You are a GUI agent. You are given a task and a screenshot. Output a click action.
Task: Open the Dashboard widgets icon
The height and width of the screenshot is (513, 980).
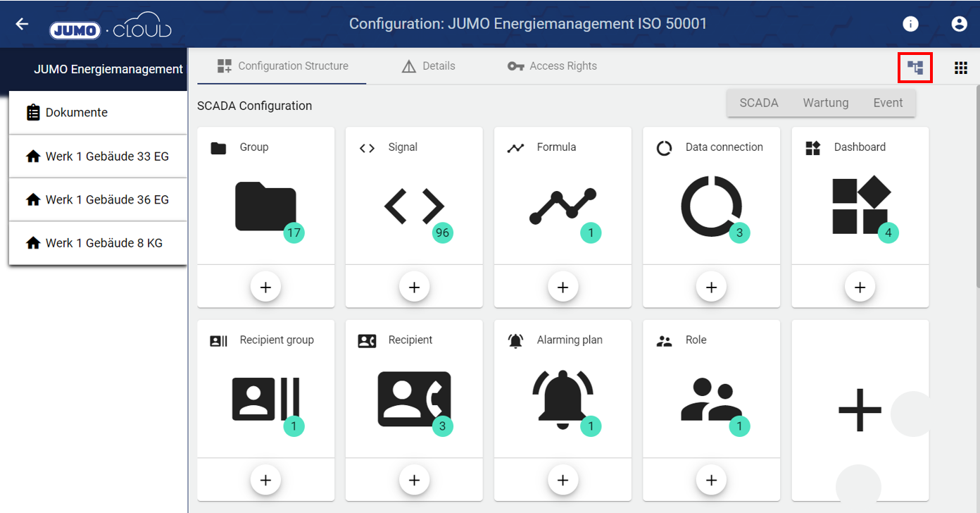click(860, 206)
